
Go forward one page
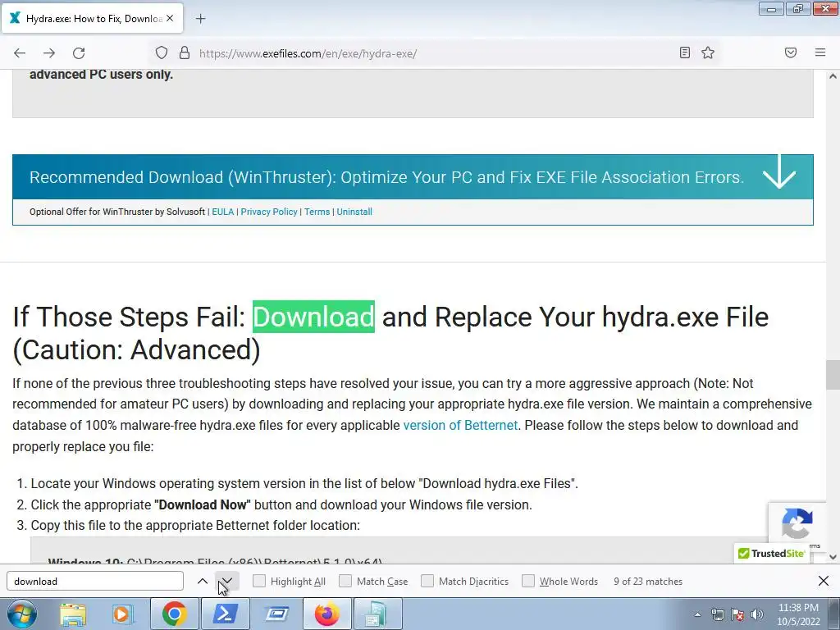[x=49, y=53]
